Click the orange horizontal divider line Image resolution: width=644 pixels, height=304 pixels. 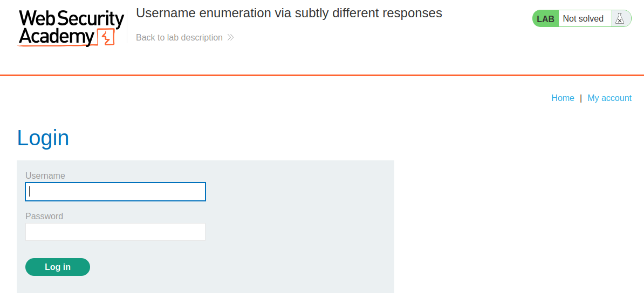pos(322,75)
